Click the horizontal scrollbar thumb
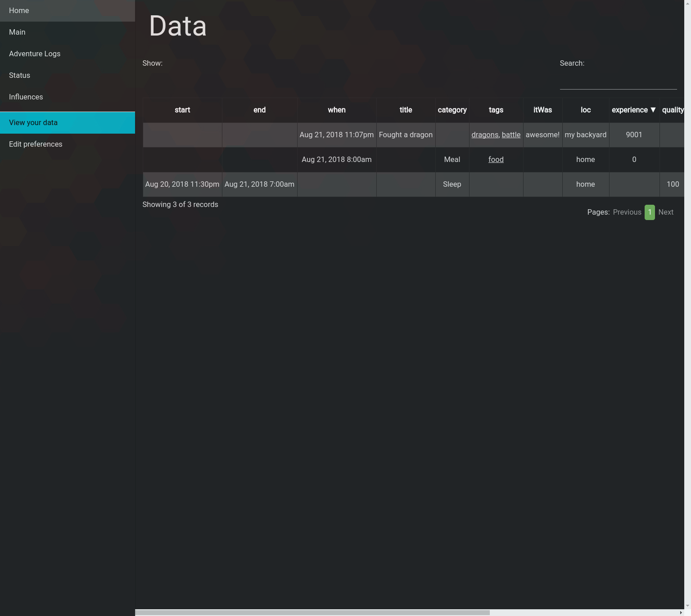Image resolution: width=691 pixels, height=616 pixels. point(312,612)
